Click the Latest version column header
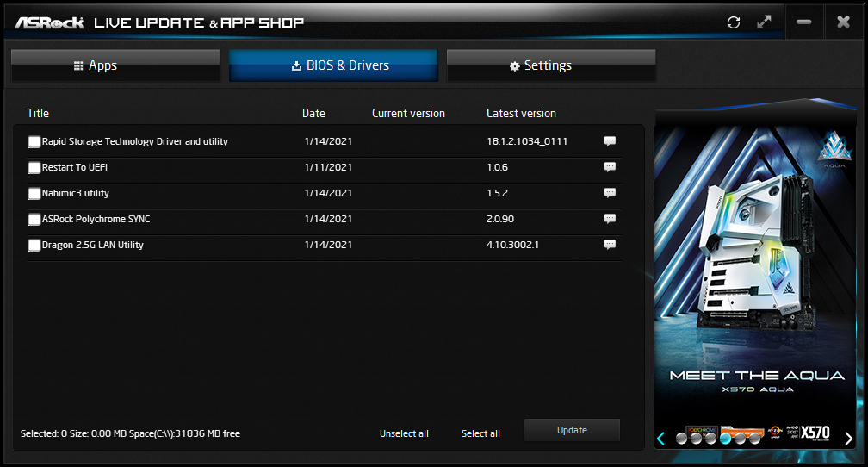868x467 pixels. 522,113
